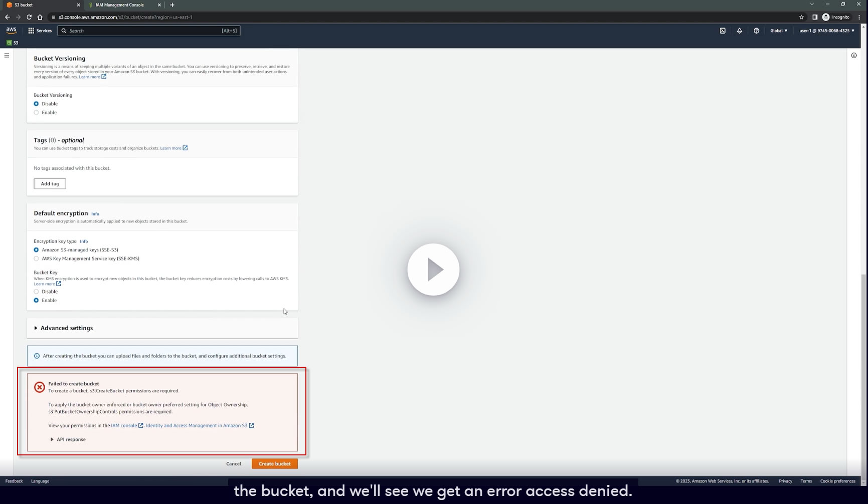Choose AWS Key Management Service key (SSE-KMS)

[x=36, y=259]
